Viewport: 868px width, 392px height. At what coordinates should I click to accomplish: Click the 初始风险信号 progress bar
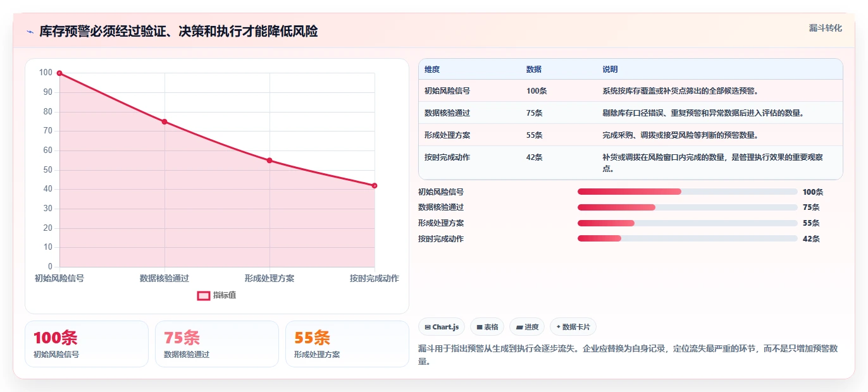click(x=688, y=192)
